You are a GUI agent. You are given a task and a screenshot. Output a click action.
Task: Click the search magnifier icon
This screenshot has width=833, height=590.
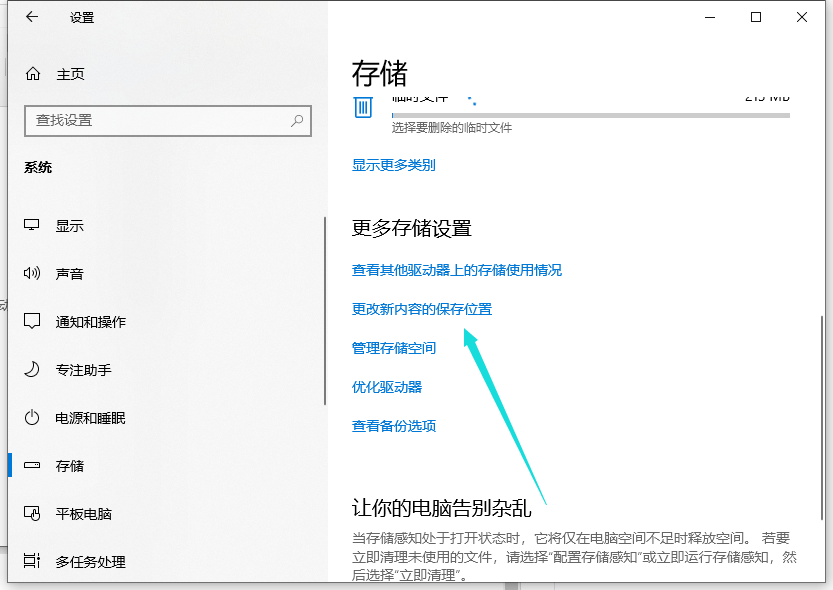297,120
